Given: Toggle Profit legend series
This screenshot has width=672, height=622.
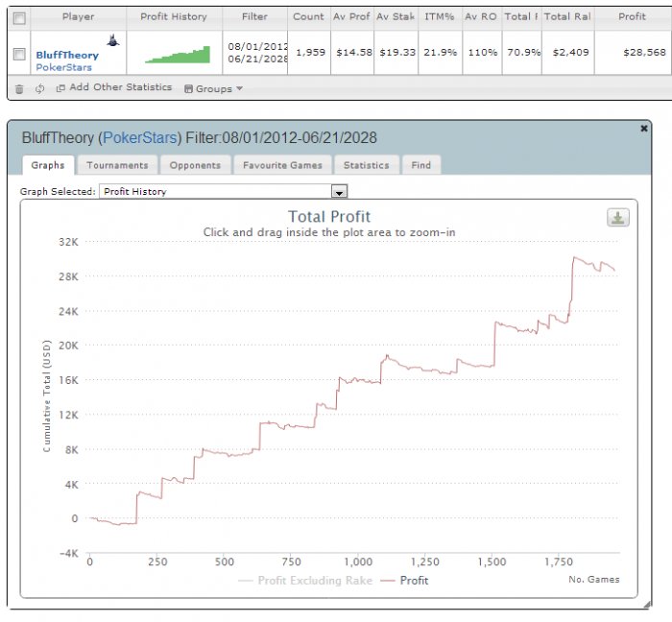Looking at the screenshot, I should [404, 581].
